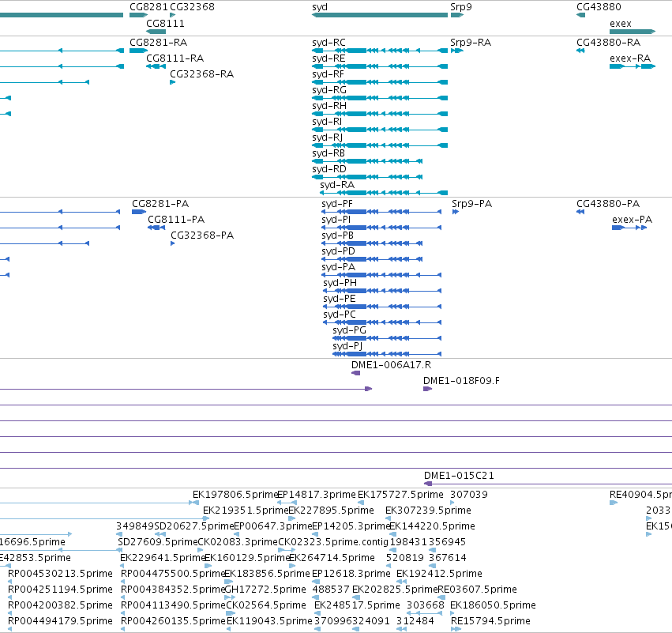Screen dimensions: 672x633
Task: Click the DME1-006A17.R clone label
Action: pos(392,365)
